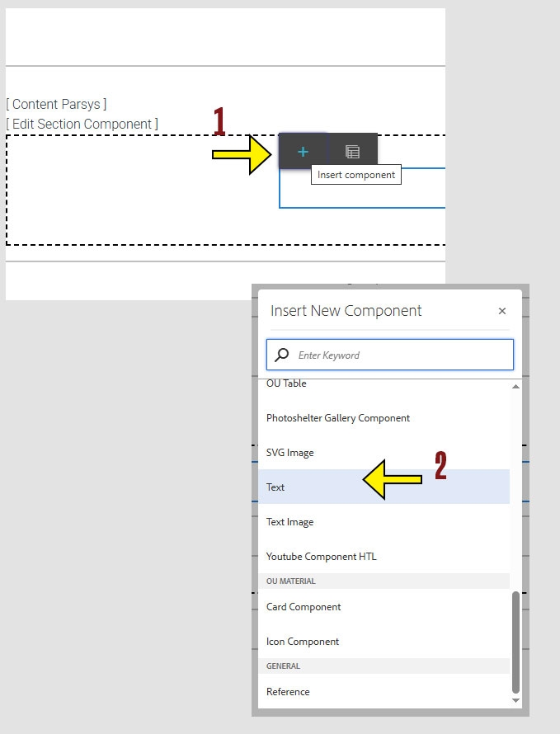Select the SVG Image component
The height and width of the screenshot is (734, 560).
pos(384,452)
